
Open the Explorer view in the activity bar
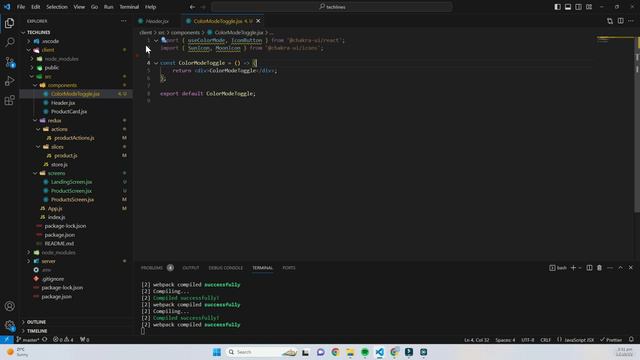[x=9, y=23]
